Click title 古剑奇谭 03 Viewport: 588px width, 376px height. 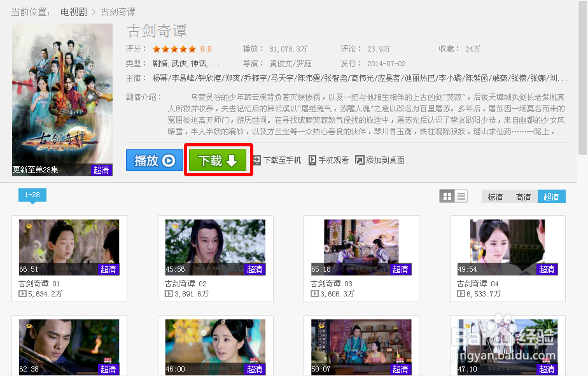(332, 283)
